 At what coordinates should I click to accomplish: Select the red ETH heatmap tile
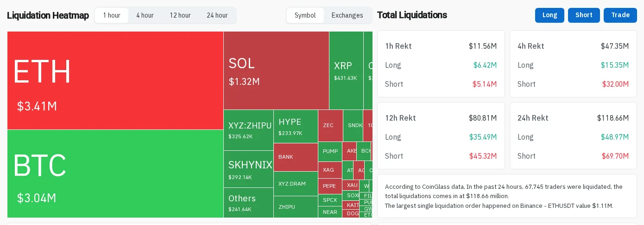coord(115,81)
